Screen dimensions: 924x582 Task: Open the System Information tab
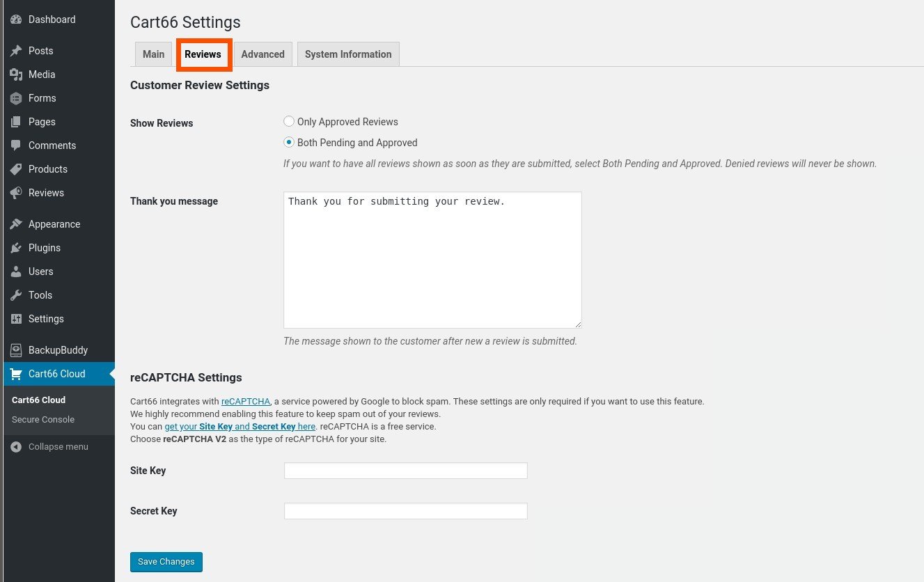coord(348,54)
